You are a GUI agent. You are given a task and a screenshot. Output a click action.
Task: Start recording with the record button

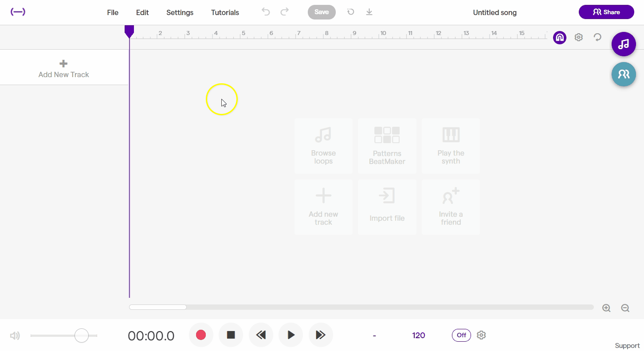coord(201,335)
